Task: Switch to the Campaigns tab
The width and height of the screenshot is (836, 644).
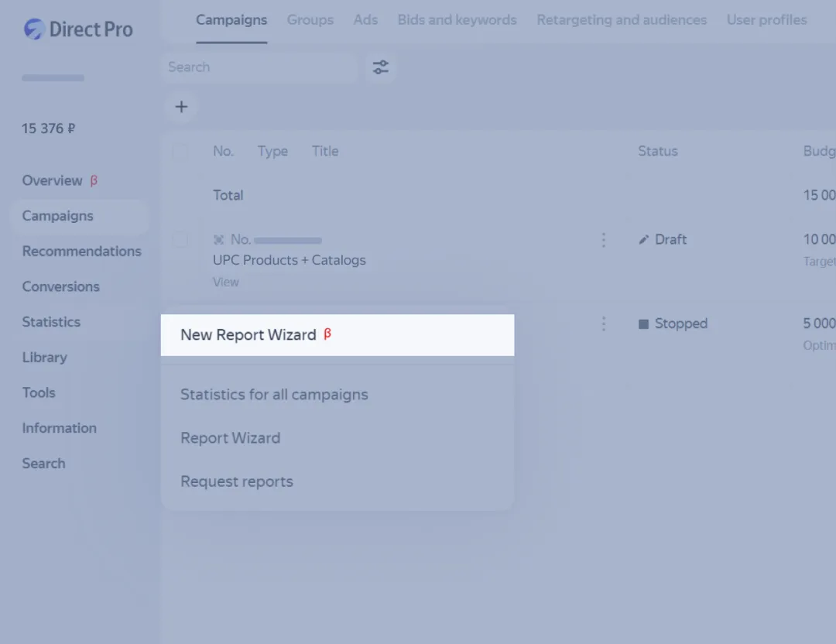Action: (x=231, y=19)
